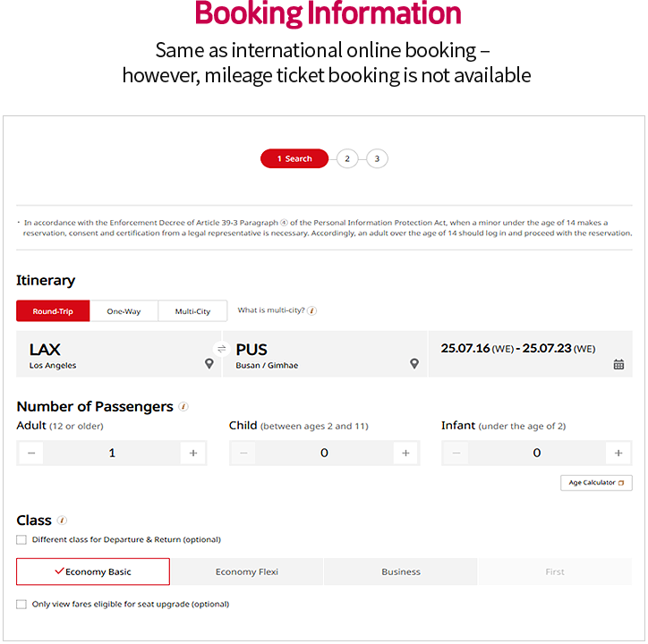Choose the Business class option
The width and height of the screenshot is (648, 644).
pyautogui.click(x=400, y=572)
